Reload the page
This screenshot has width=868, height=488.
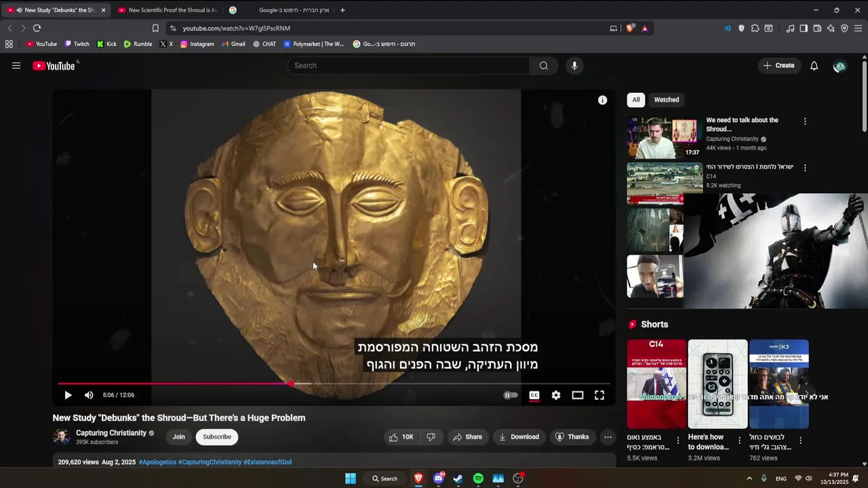point(37,28)
